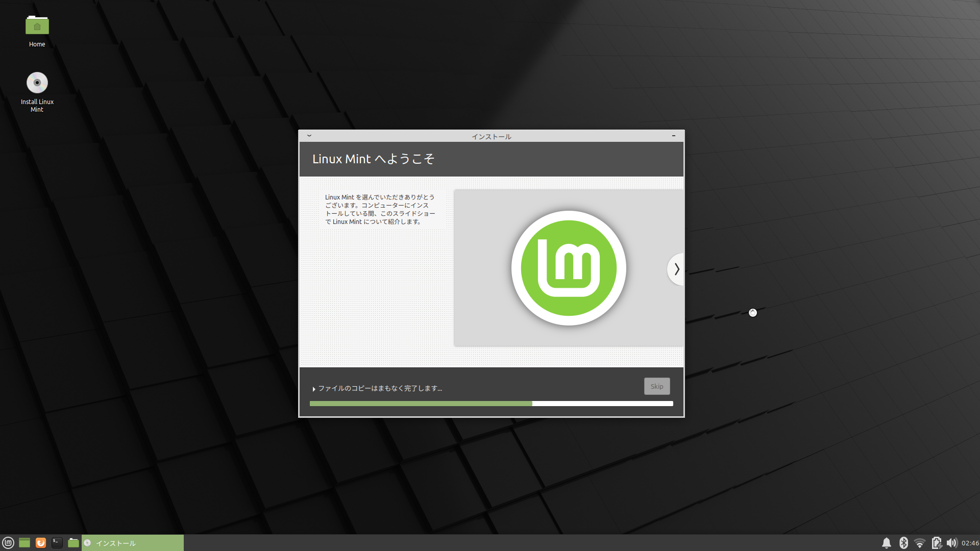Open the notifications bell in the tray

[887, 543]
